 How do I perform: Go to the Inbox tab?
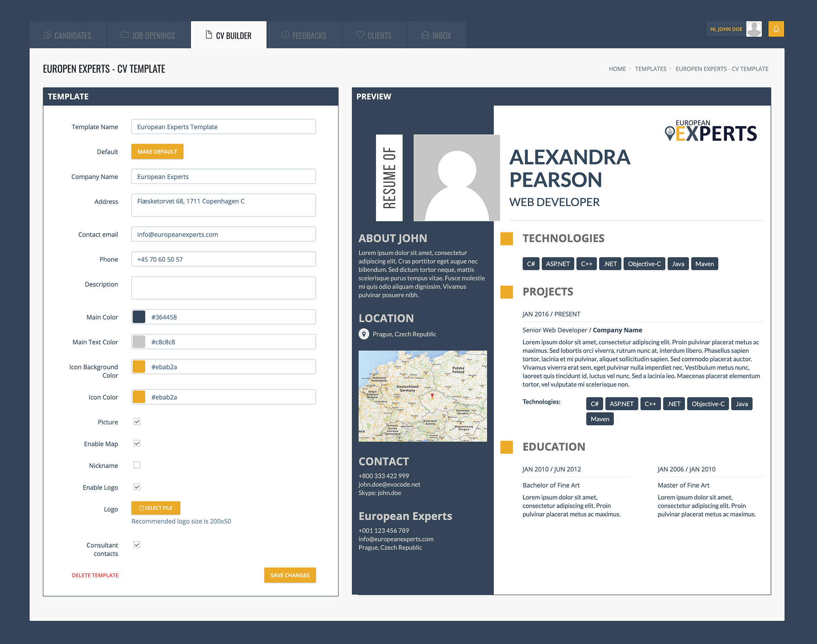point(436,35)
